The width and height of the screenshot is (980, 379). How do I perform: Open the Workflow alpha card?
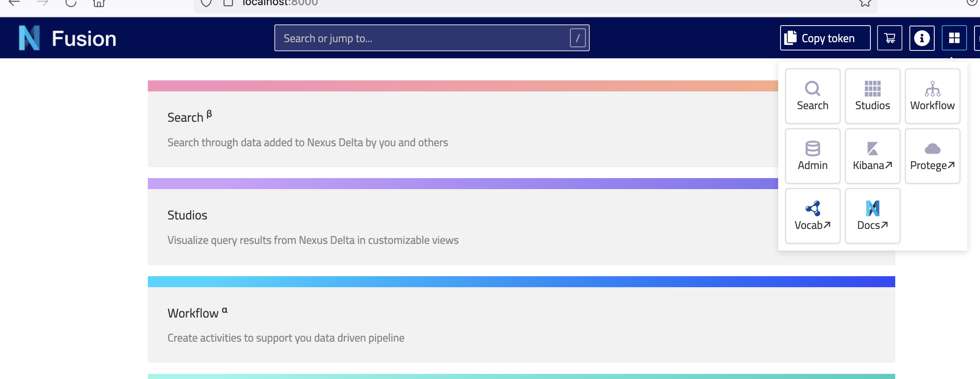point(521,320)
